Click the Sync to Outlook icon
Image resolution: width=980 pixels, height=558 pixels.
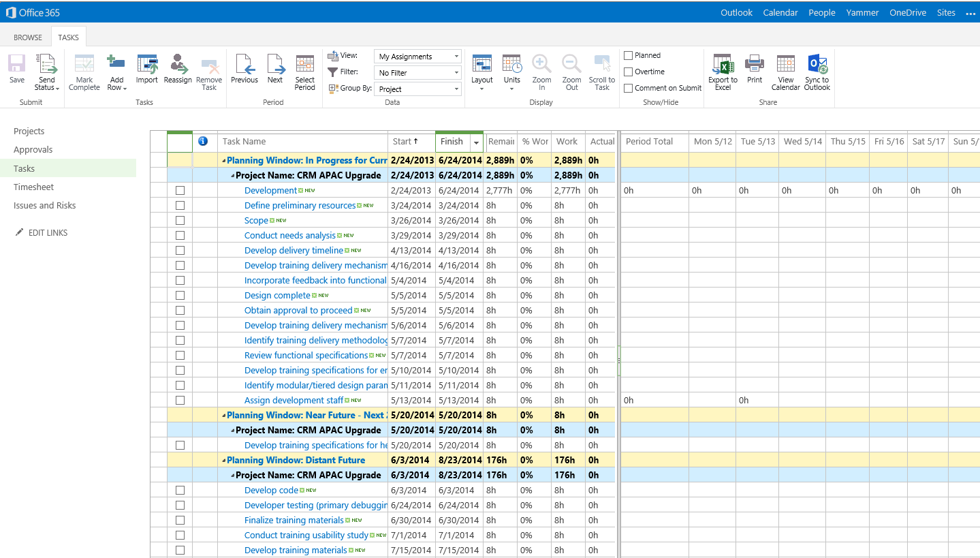[817, 65]
